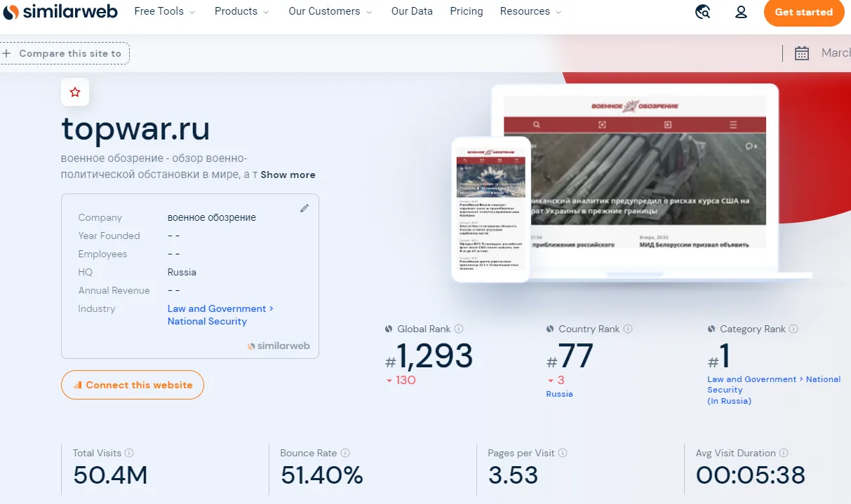Click the #77 country rank value
The width and height of the screenshot is (851, 504).
tap(570, 357)
